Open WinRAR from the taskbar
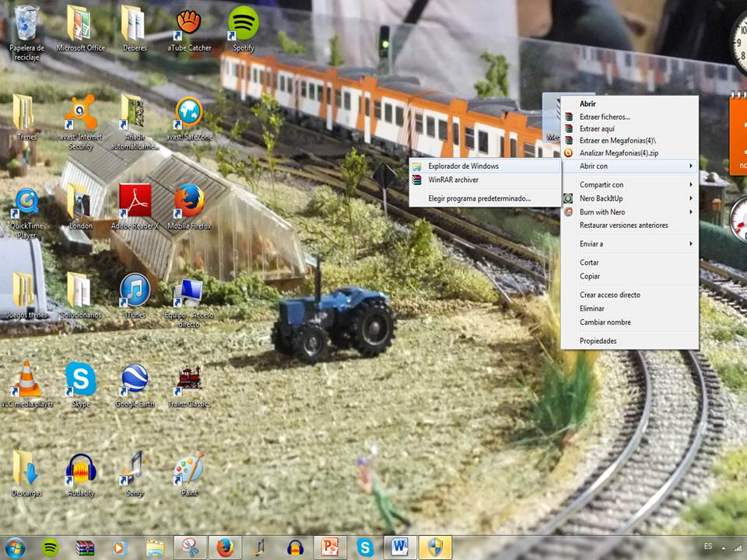The height and width of the screenshot is (560, 747). click(86, 548)
